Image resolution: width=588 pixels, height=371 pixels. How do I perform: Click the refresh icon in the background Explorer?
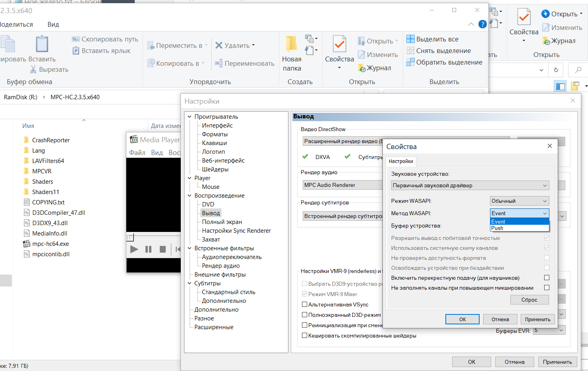pyautogui.click(x=556, y=70)
